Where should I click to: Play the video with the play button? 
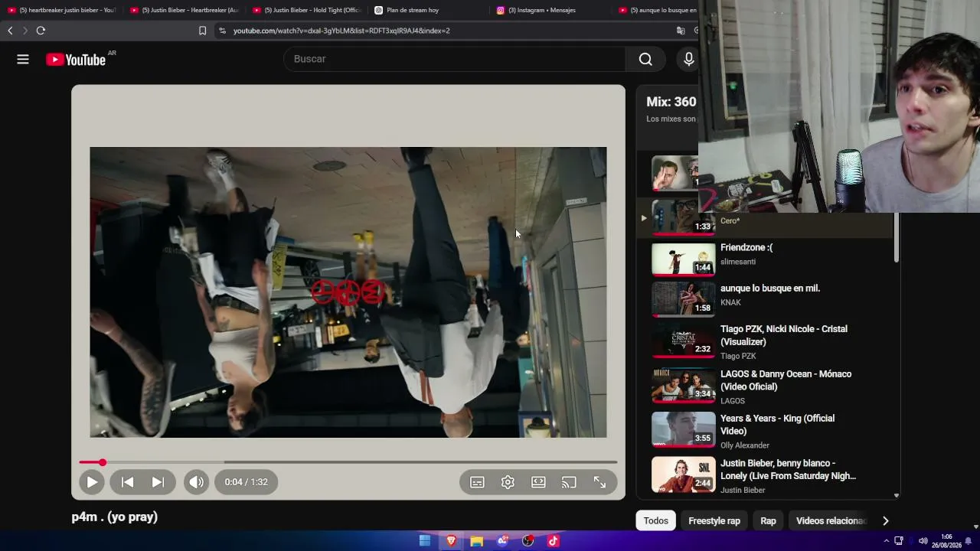tap(92, 482)
